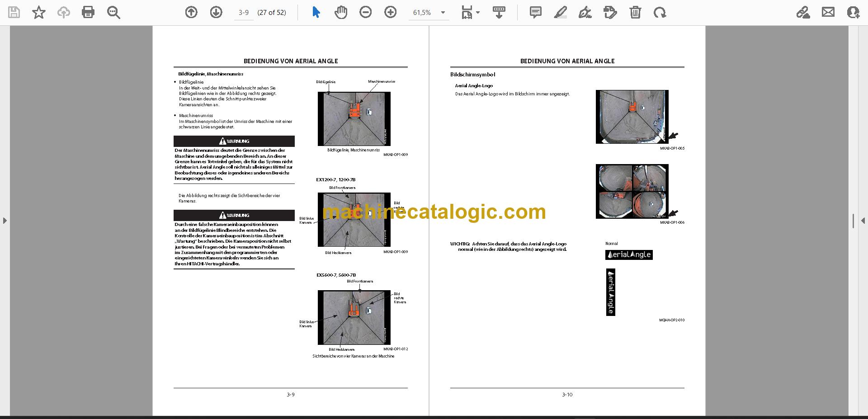The width and height of the screenshot is (868, 419).
Task: Add a comment with the sticky note tool
Action: (x=536, y=12)
